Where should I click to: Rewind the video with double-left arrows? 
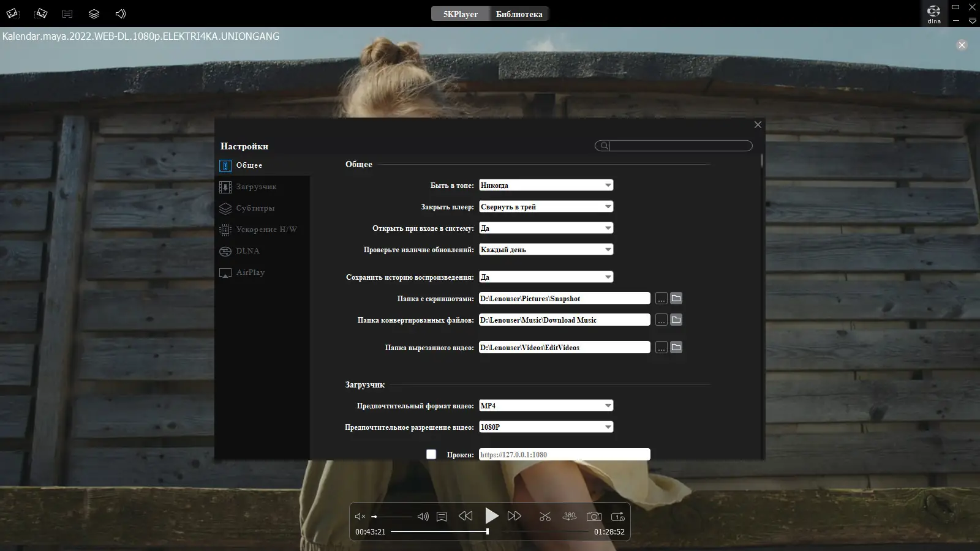coord(466,516)
